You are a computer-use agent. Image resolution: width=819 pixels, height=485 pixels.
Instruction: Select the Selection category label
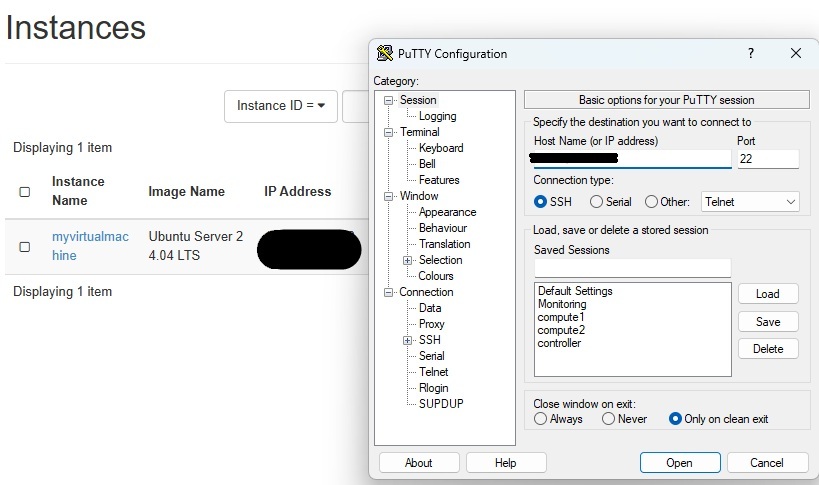pyautogui.click(x=440, y=260)
